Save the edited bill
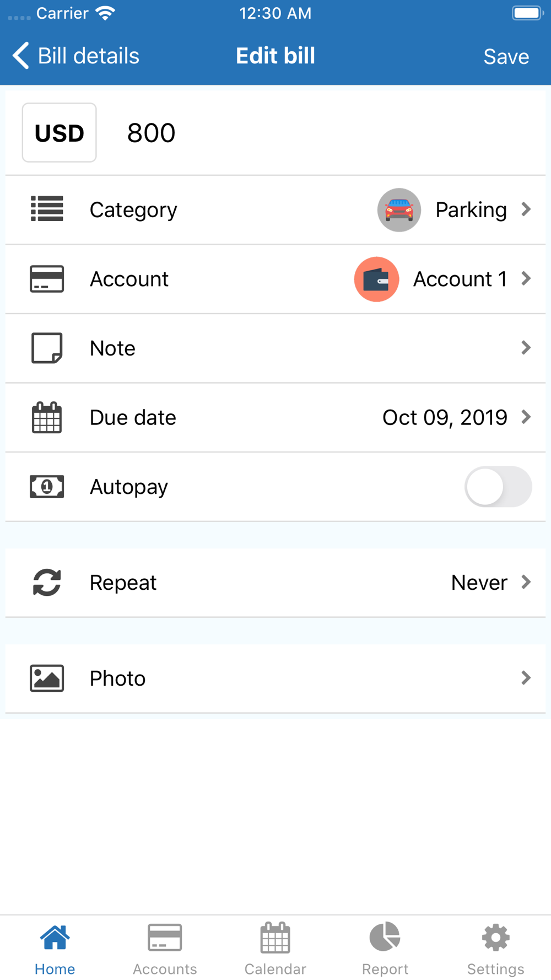 506,56
